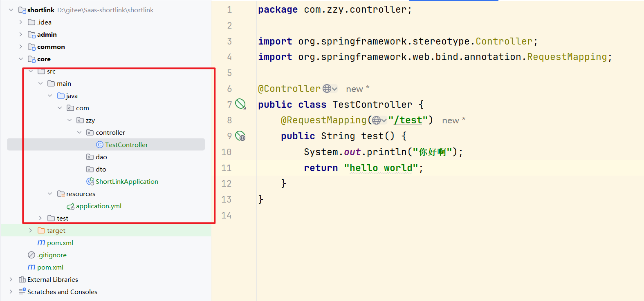This screenshot has width=644, height=301.
Task: Expand External Libraries chevron
Action: click(11, 279)
